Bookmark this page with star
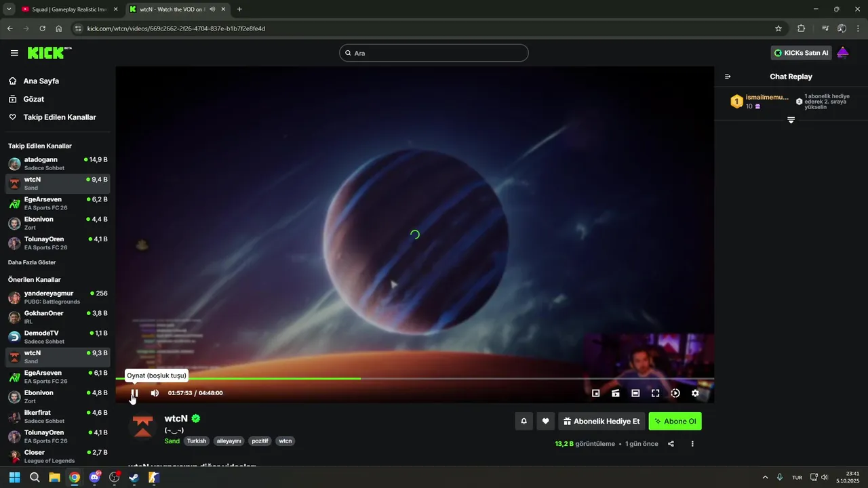Viewport: 868px width, 488px height. tap(778, 28)
